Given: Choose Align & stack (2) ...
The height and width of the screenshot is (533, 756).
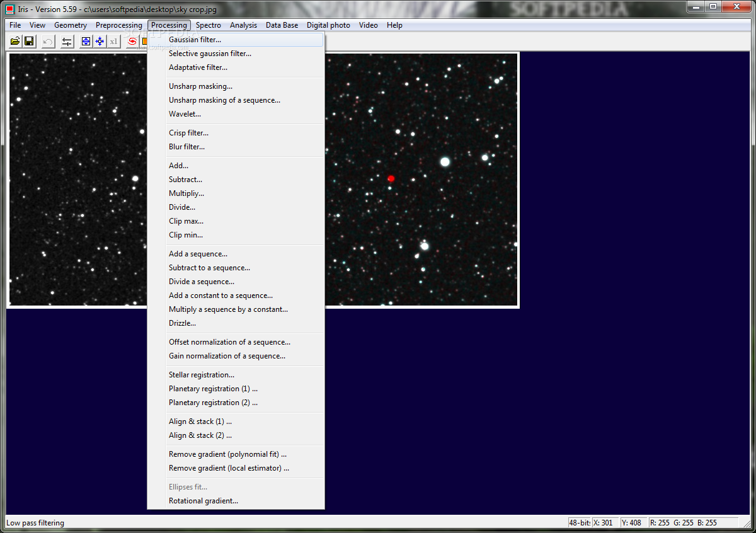Looking at the screenshot, I should [x=236, y=435].
